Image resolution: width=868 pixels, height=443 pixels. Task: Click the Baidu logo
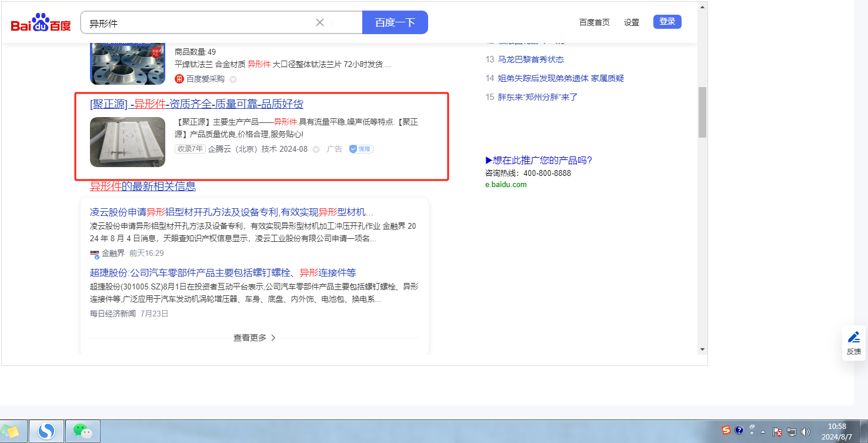coord(41,24)
